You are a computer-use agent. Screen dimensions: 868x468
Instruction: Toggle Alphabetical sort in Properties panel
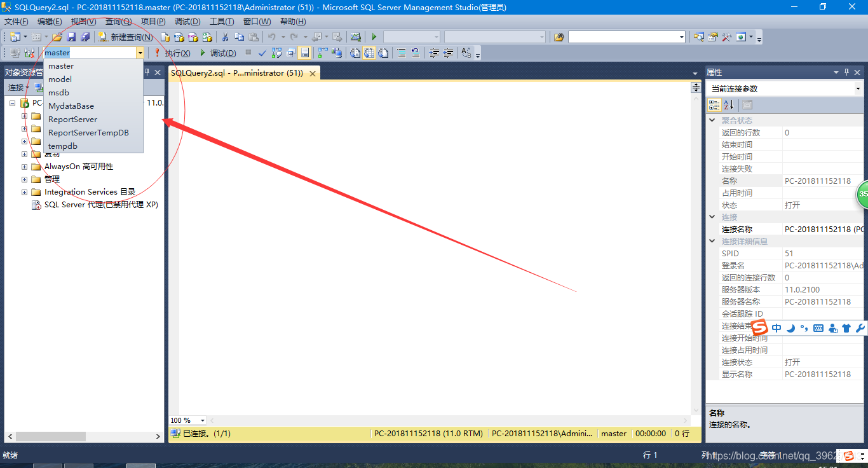728,105
